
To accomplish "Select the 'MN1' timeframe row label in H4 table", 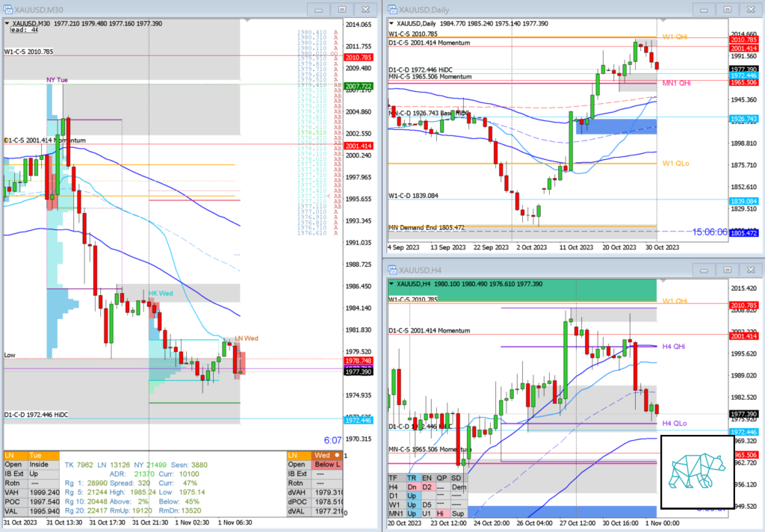I will [396, 514].
